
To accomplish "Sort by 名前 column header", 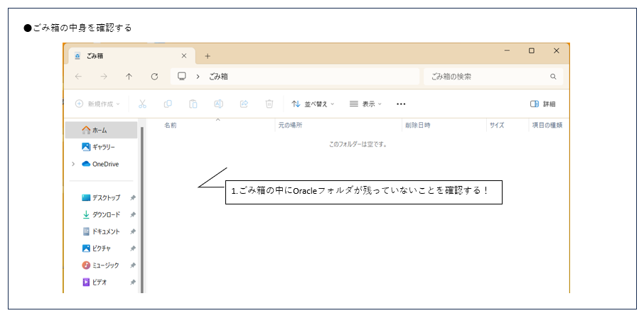I will point(171,126).
